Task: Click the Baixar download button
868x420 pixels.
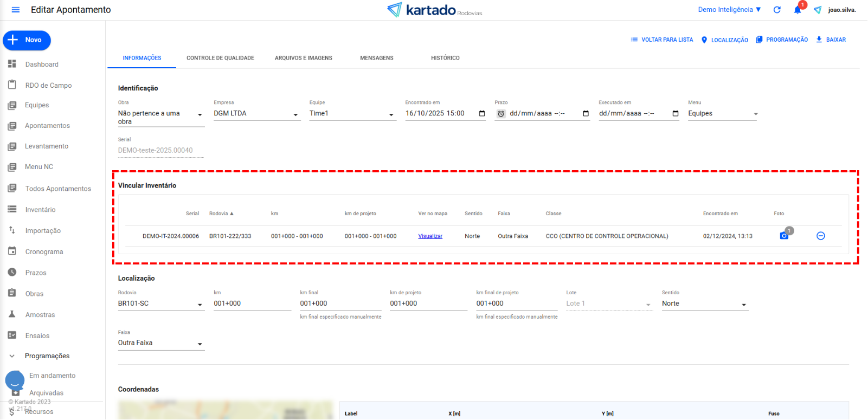Action: click(831, 40)
